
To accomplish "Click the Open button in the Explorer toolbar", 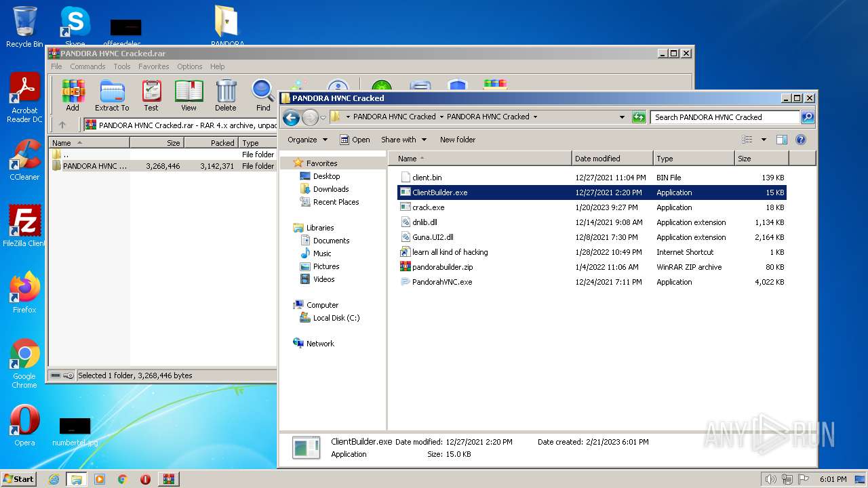I will (x=355, y=140).
